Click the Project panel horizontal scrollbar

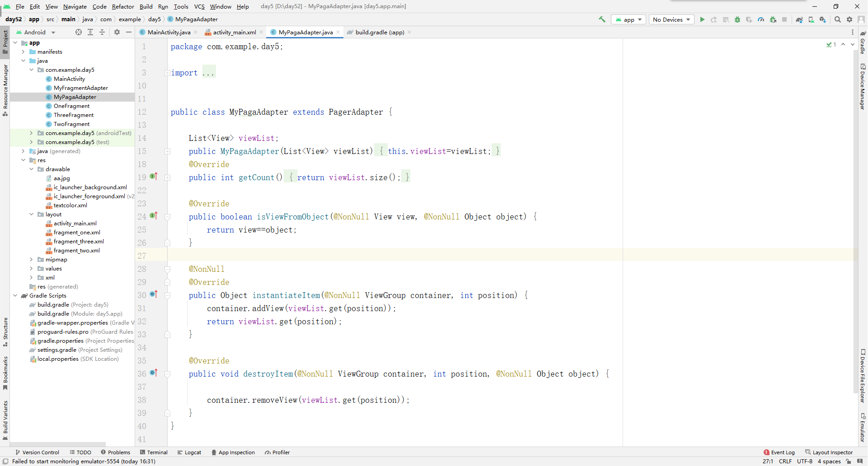point(58,444)
